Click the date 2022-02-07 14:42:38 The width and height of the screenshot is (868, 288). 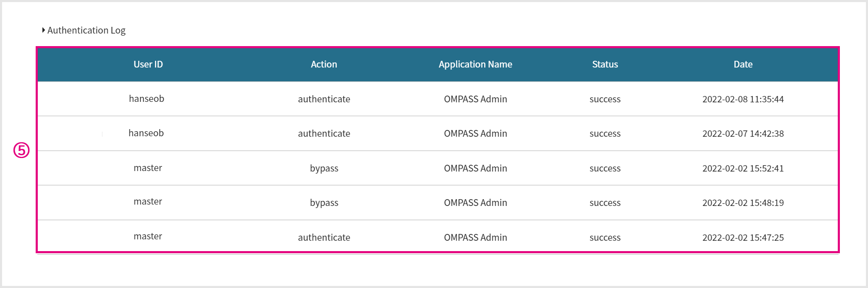tap(743, 133)
